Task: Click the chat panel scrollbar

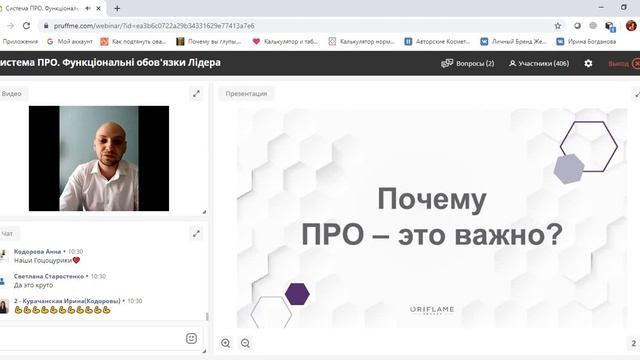Action: (x=207, y=316)
